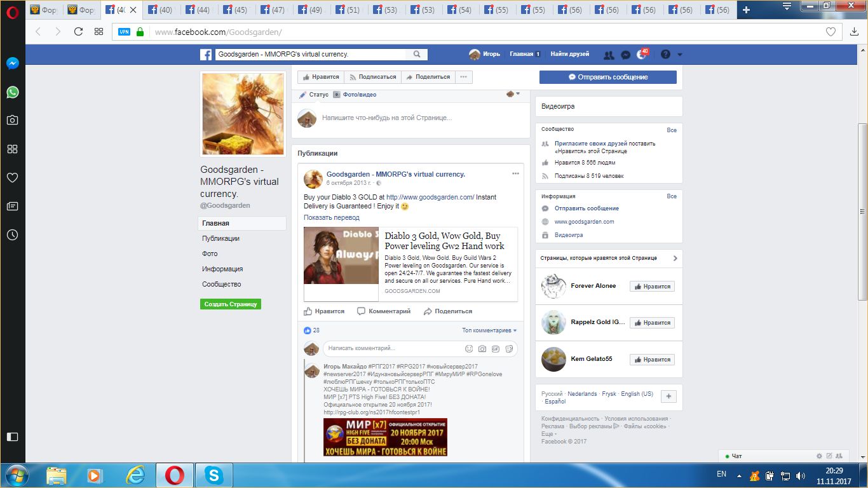Expand composer identity selector dropdown
Viewport: 868px width, 488px height.
(x=513, y=94)
